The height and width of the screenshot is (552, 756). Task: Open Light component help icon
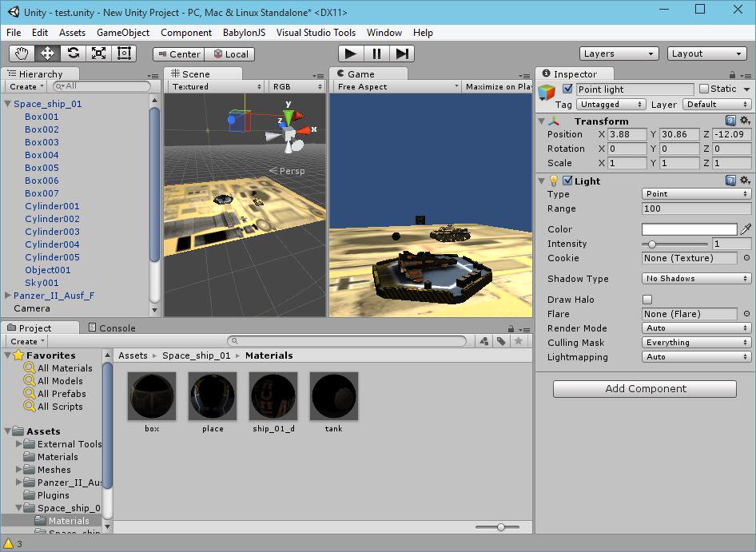coord(730,181)
